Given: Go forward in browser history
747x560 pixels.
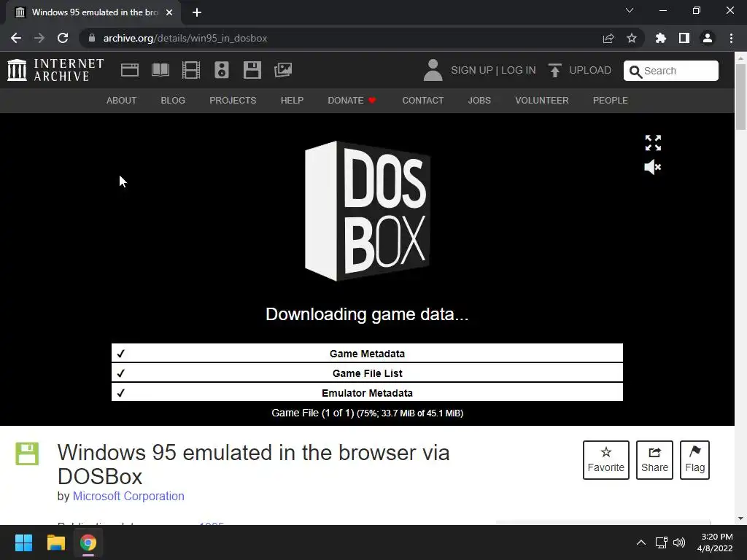Looking at the screenshot, I should tap(39, 38).
